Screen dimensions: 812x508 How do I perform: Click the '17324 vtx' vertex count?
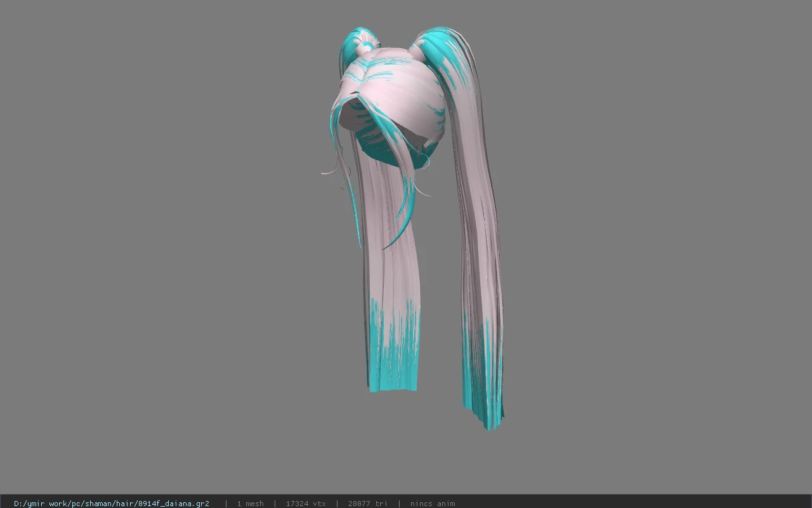306,504
